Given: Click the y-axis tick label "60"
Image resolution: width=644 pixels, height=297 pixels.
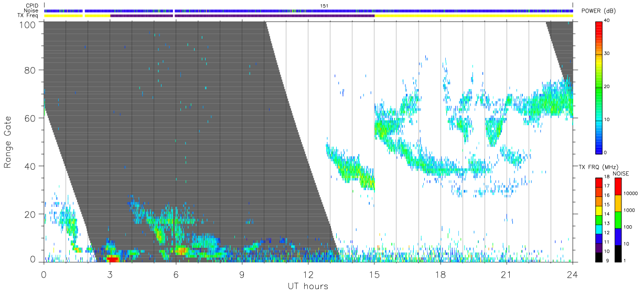Looking at the screenshot, I should (30, 118).
